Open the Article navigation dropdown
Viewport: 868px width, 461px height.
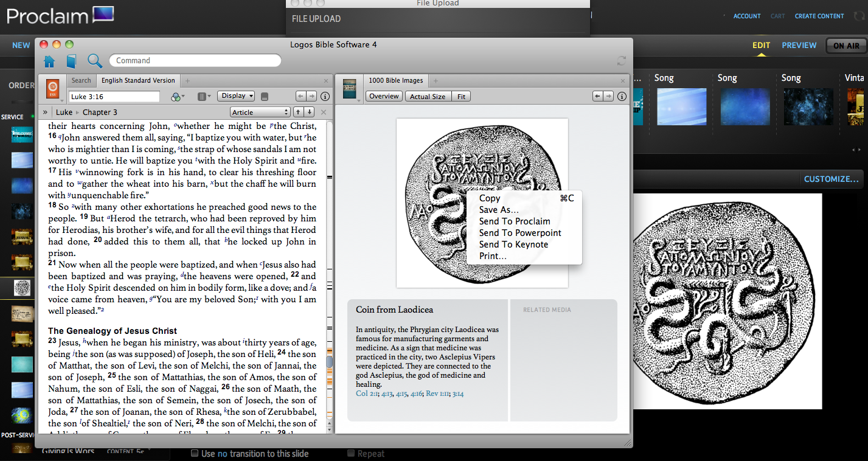click(x=260, y=112)
